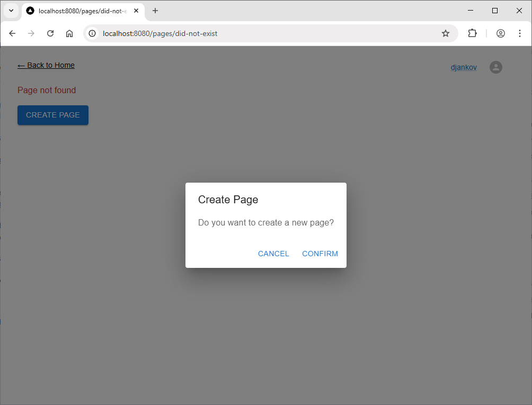The image size is (532, 405).
Task: Open a new browser tab
Action: (x=155, y=11)
